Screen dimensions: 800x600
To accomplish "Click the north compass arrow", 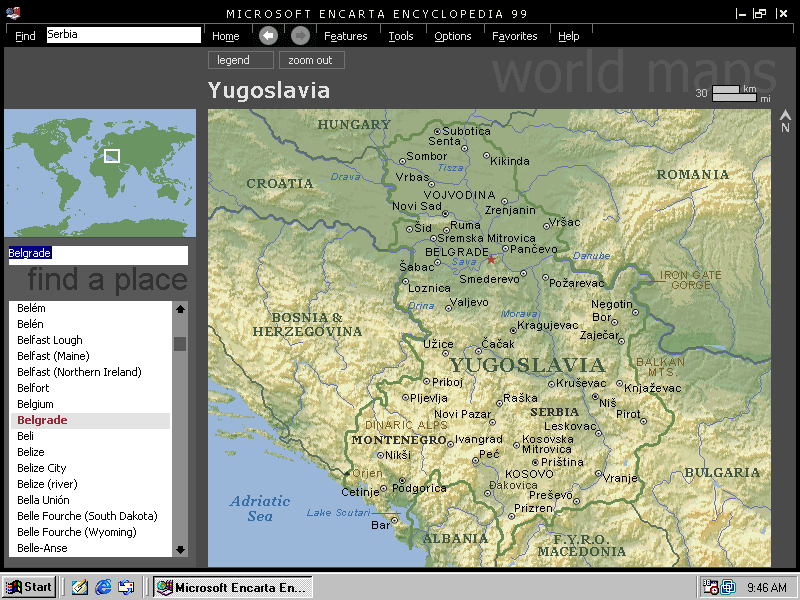I will click(x=785, y=121).
